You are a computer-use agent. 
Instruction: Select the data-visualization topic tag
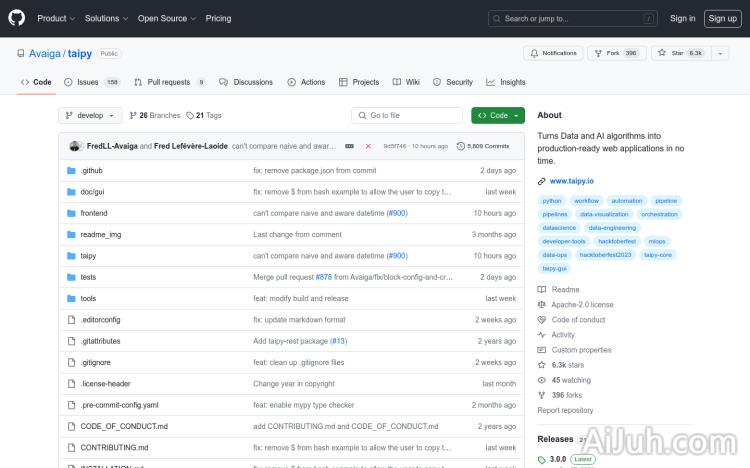604,214
